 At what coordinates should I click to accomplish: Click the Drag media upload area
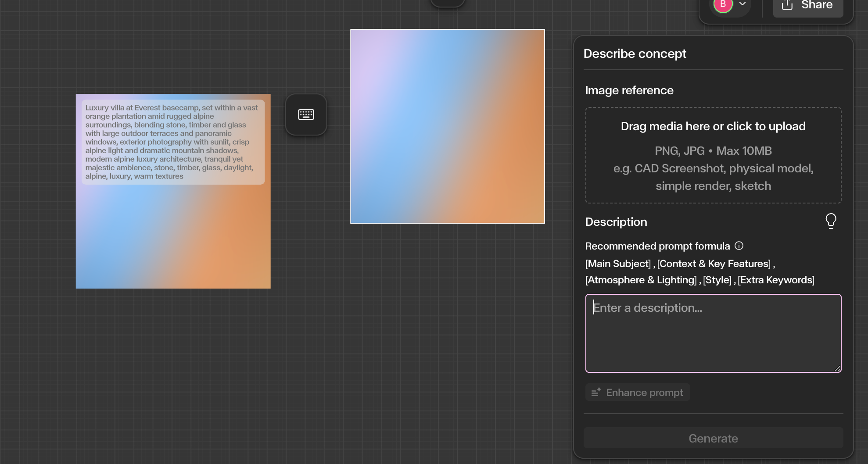coord(713,156)
